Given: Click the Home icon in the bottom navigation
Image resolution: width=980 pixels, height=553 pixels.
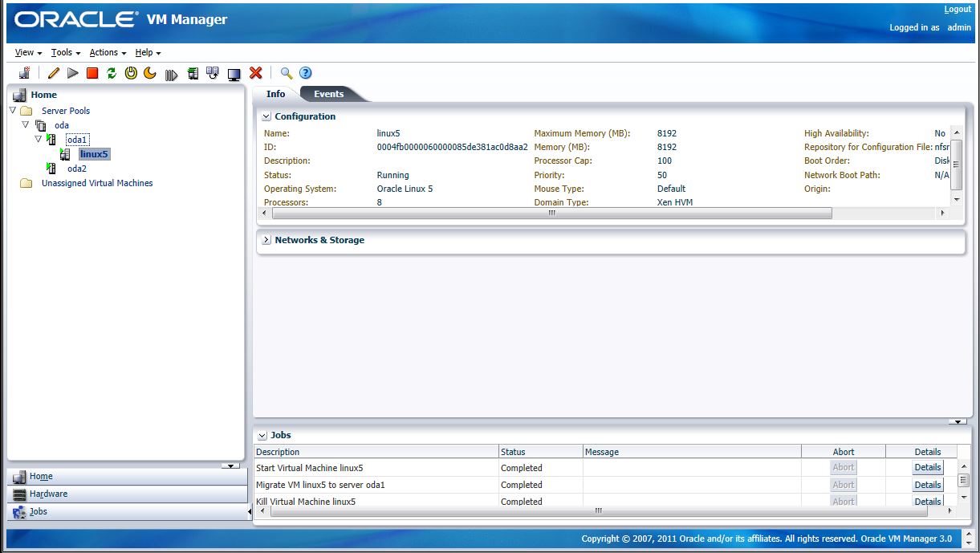Looking at the screenshot, I should click(19, 477).
